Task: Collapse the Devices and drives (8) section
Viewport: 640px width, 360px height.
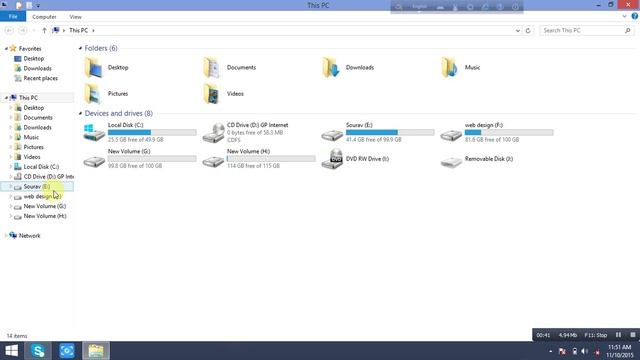Action: tap(80, 113)
